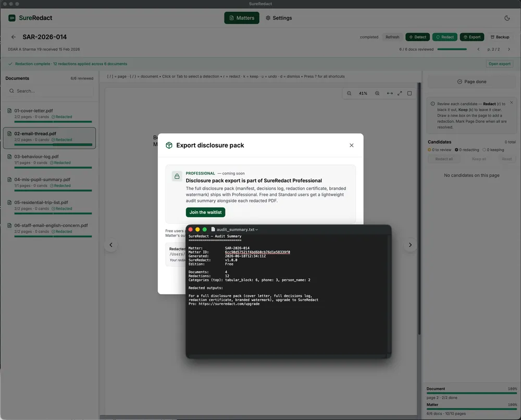Click the lock icon in Professional card
Image resolution: width=521 pixels, height=420 pixels.
tap(177, 176)
